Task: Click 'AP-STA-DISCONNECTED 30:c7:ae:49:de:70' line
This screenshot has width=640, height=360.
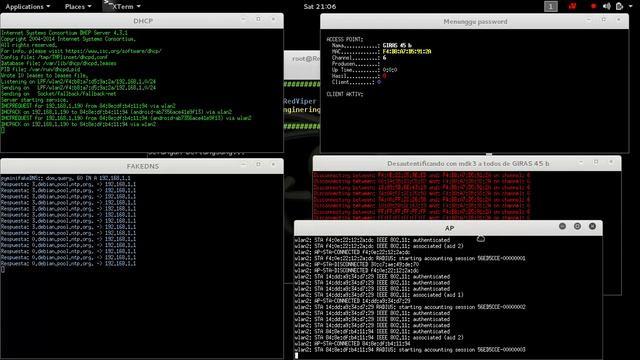Action: pyautogui.click(x=356, y=264)
